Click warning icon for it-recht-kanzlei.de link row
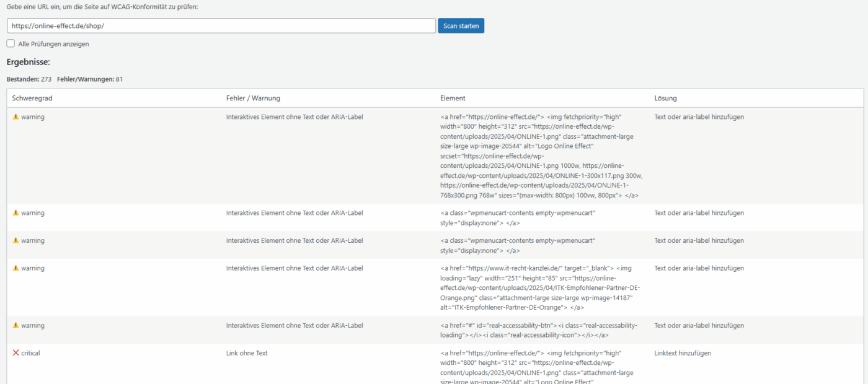This screenshot has width=868, height=384. [15, 268]
